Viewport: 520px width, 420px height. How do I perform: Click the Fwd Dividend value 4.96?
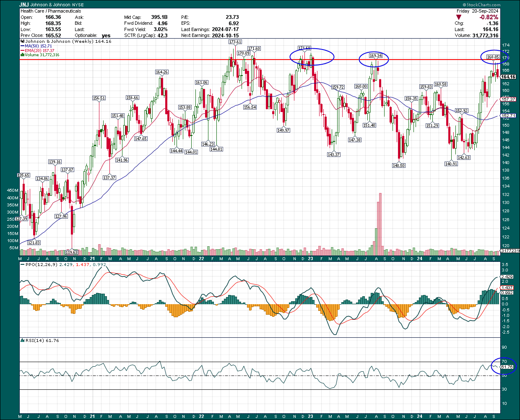(x=162, y=23)
